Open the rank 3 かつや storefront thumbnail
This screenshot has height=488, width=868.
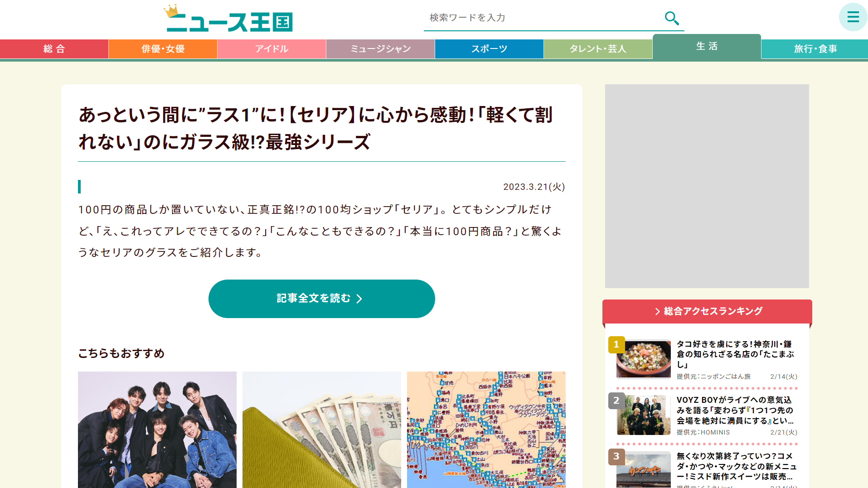[x=644, y=470]
